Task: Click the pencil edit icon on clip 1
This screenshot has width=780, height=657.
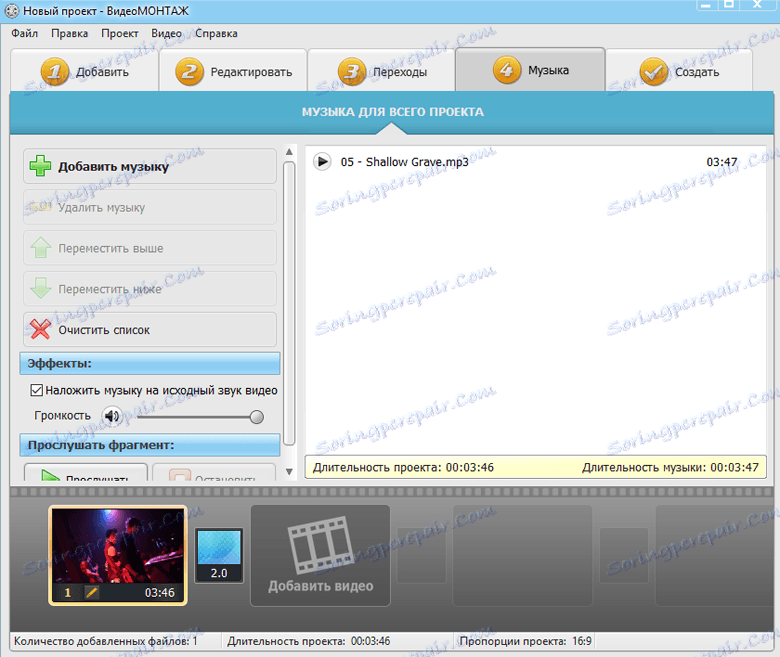Action: click(92, 592)
